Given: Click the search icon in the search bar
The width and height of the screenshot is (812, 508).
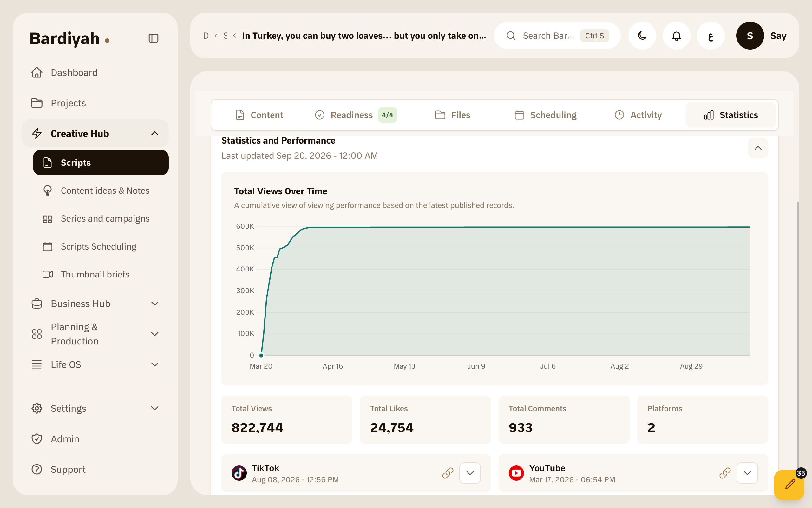Looking at the screenshot, I should point(511,36).
